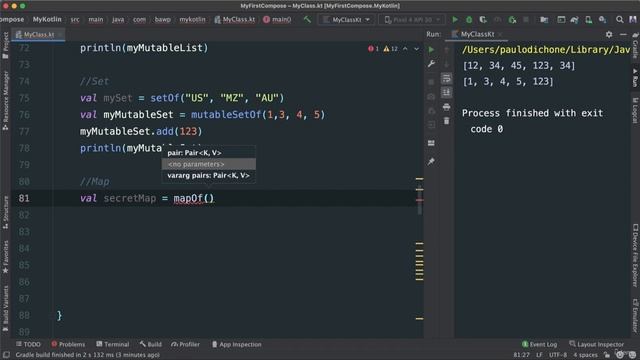Click the Make Project hammer icon

(x=307, y=19)
